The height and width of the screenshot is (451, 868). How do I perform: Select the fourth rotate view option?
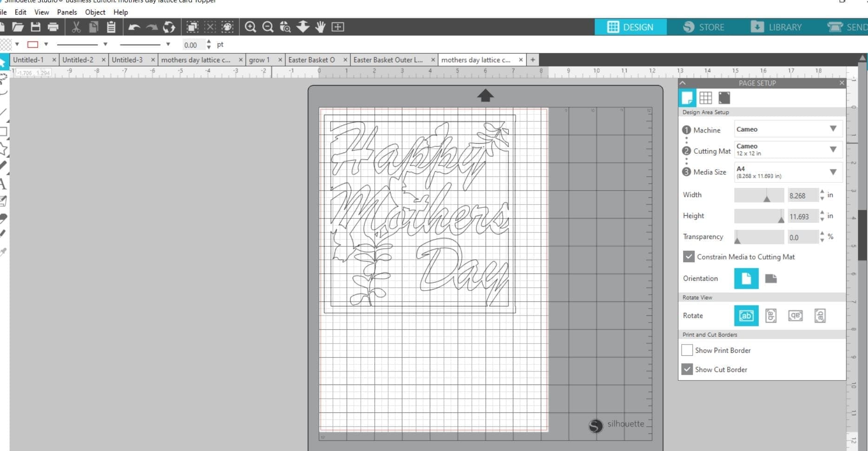(x=820, y=316)
